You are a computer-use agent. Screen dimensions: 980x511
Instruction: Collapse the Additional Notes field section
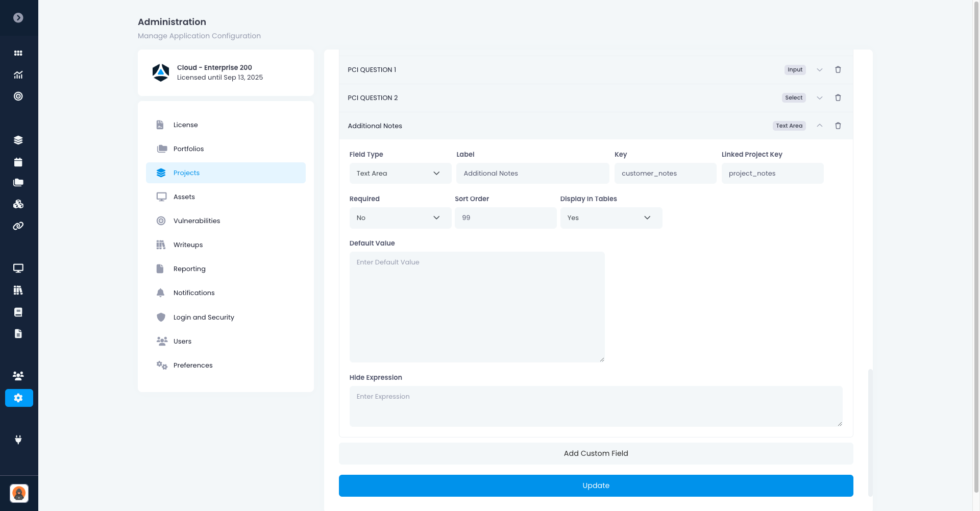[x=819, y=126]
